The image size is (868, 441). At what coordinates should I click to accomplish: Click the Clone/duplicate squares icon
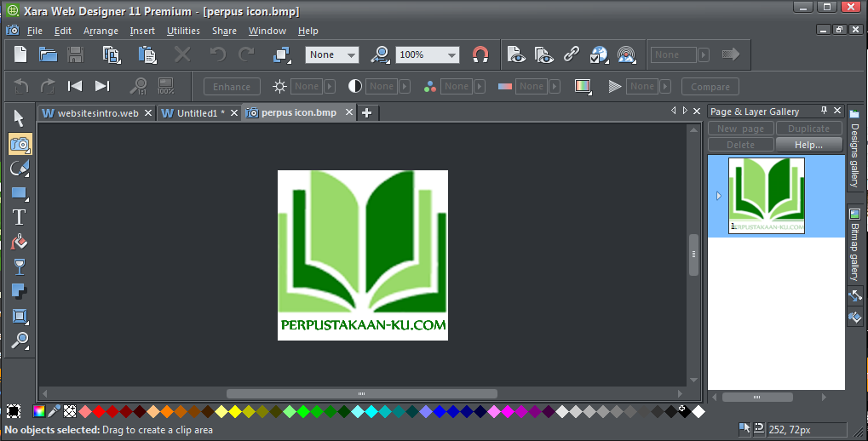coord(282,54)
